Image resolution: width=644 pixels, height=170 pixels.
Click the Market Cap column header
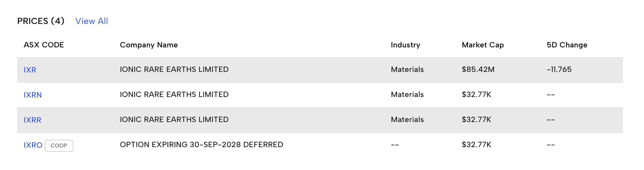point(483,45)
